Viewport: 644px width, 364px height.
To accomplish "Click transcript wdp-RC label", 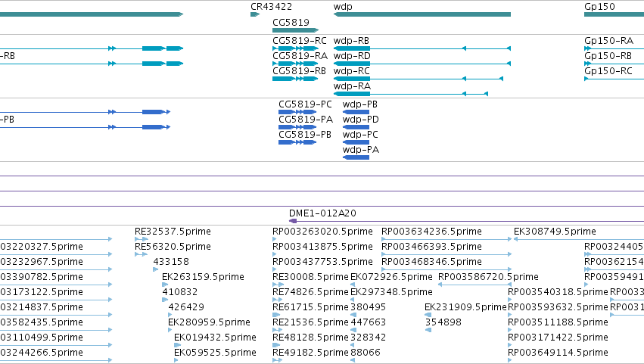I will (x=352, y=71).
